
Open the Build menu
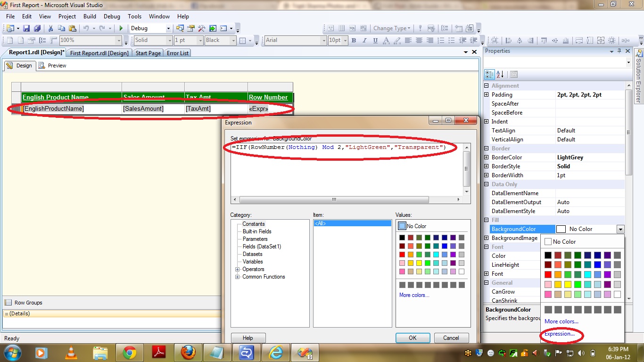(90, 16)
